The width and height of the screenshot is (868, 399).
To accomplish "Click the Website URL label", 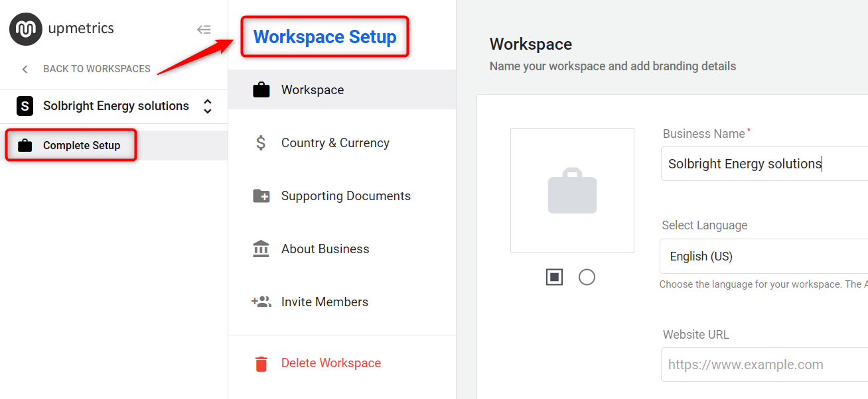I will (x=696, y=335).
